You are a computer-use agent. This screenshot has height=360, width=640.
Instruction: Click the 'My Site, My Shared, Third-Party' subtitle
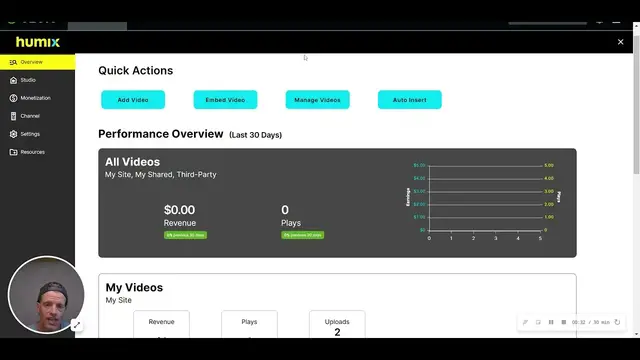[x=160, y=174]
